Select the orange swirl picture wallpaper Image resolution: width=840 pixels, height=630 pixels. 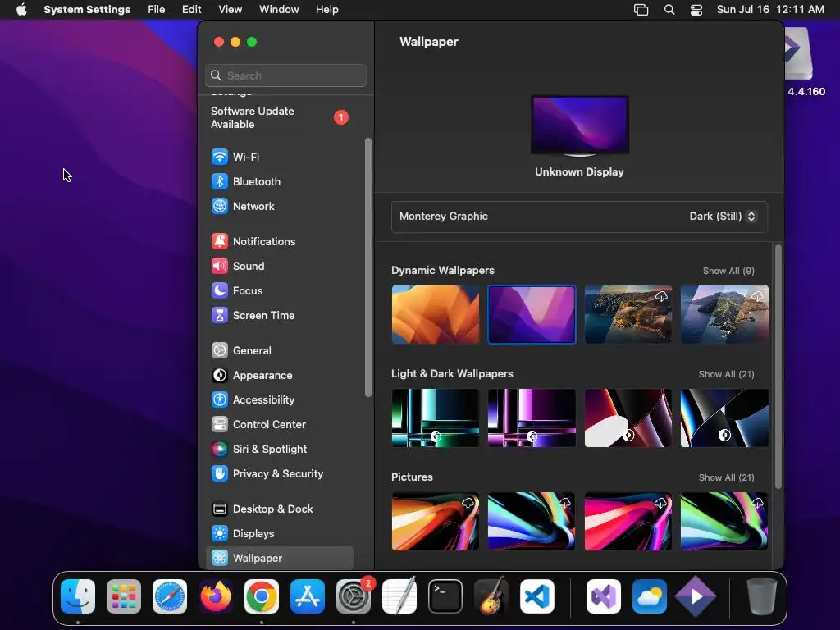(x=436, y=521)
